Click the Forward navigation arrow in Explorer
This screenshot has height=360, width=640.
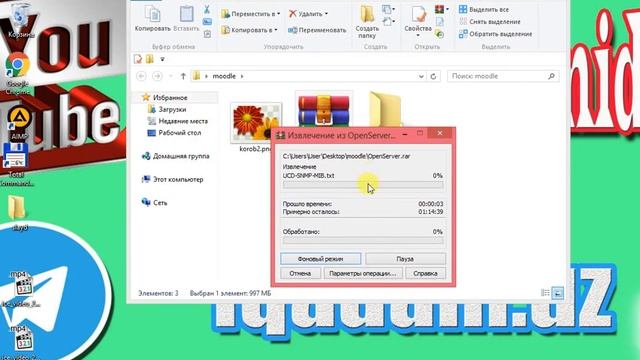point(157,76)
